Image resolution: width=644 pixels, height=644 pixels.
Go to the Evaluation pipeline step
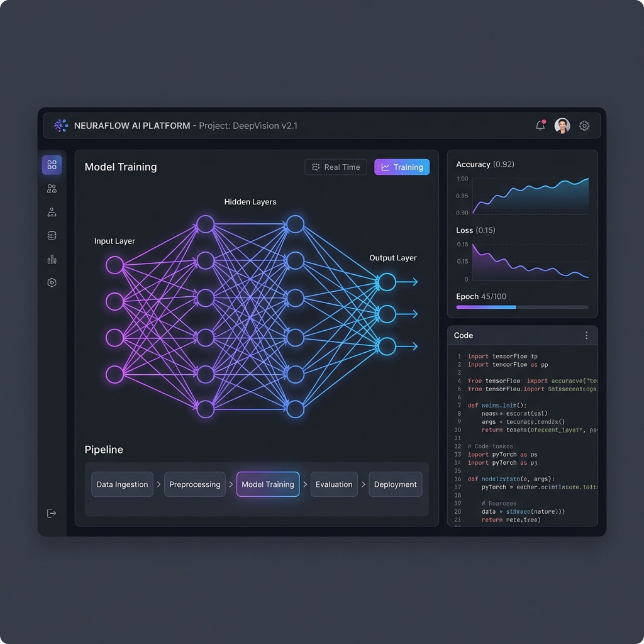point(334,484)
